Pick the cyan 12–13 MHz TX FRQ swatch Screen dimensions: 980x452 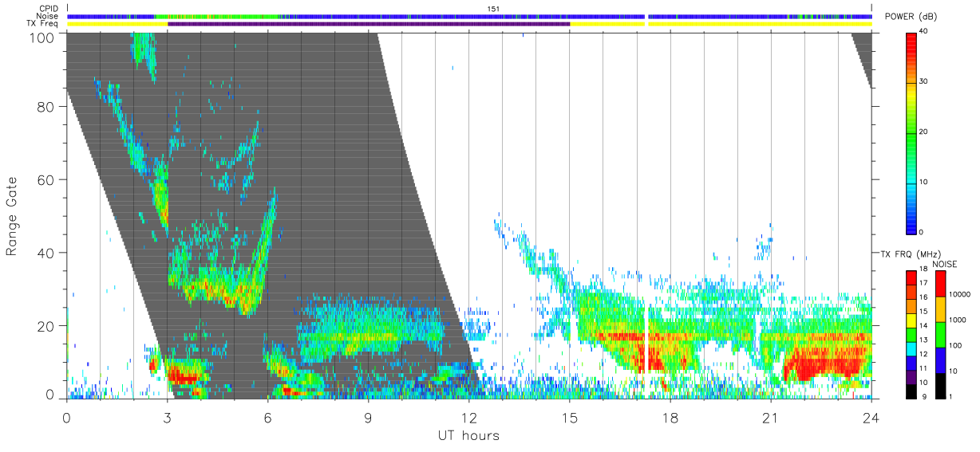(x=913, y=348)
